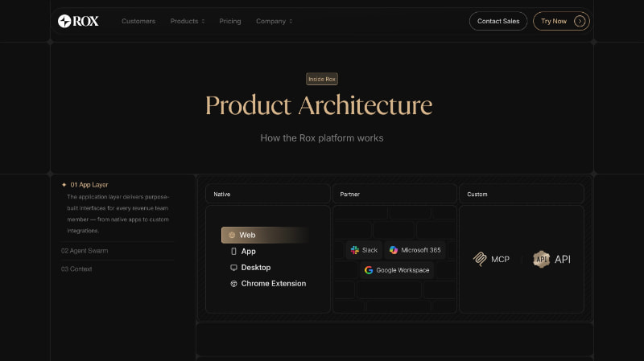Click the Google Workspace integration chip
This screenshot has height=361, width=644.
pos(397,270)
